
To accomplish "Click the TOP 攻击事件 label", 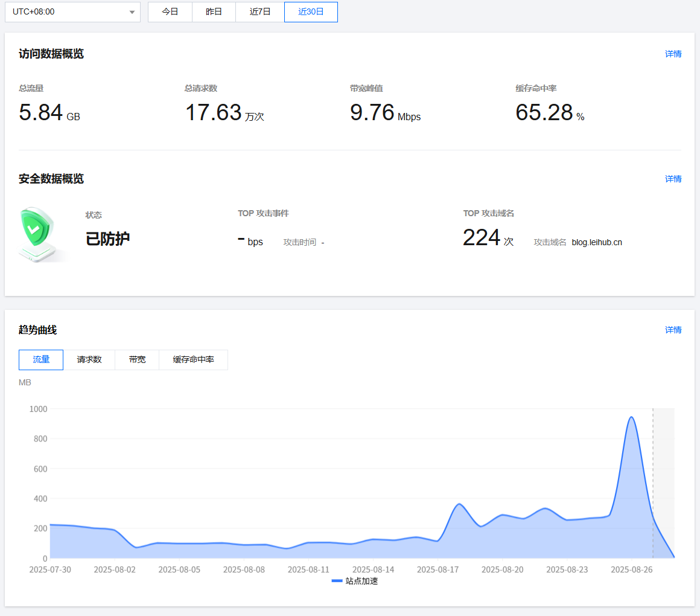I will point(263,214).
